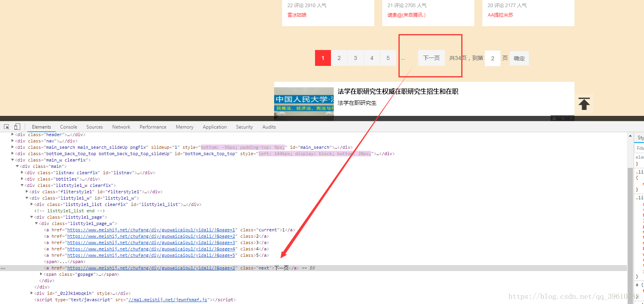Expand the span class gopage node
Viewport: 644px width, 304px height.
point(41,274)
